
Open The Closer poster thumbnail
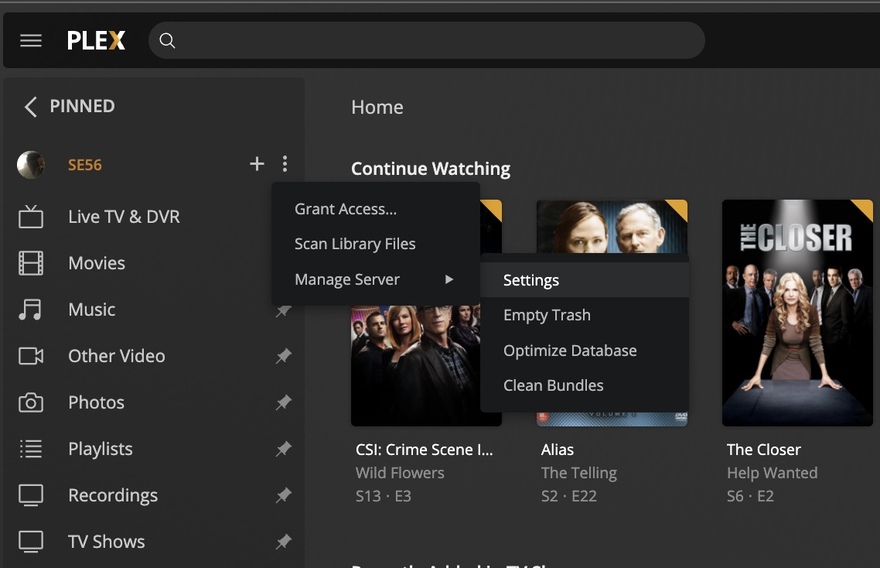point(797,313)
